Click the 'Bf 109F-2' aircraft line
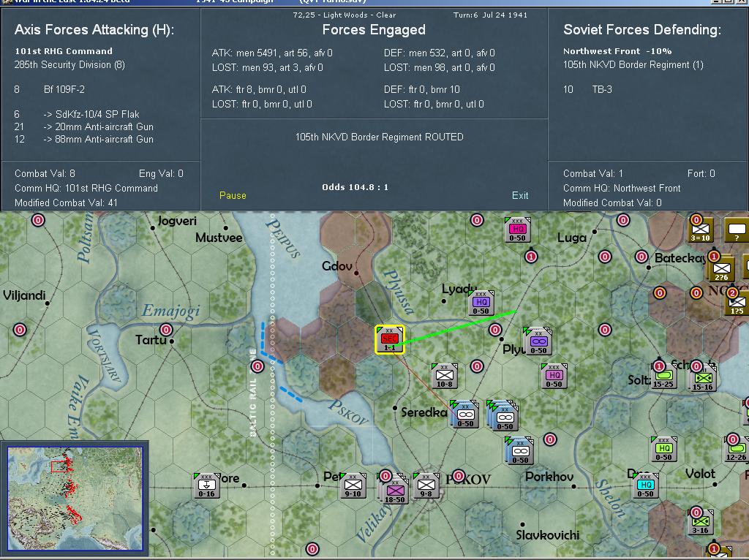The height and width of the screenshot is (560, 749). 64,89
